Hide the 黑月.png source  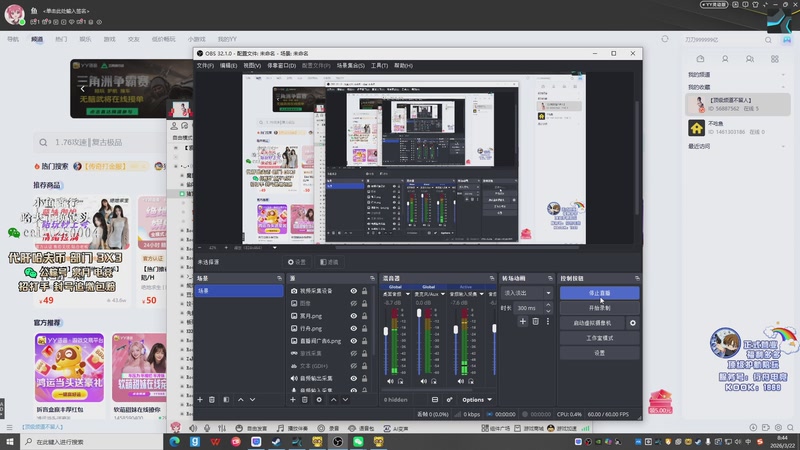[354, 316]
